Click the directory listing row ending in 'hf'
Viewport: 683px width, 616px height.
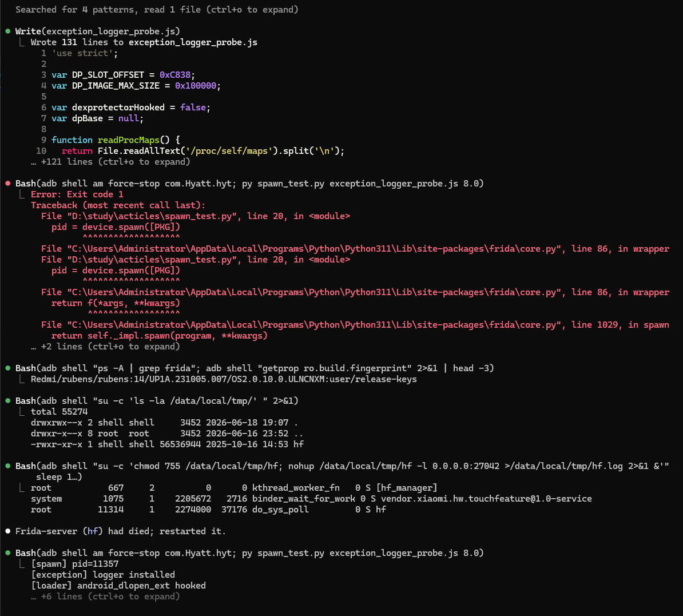(167, 444)
